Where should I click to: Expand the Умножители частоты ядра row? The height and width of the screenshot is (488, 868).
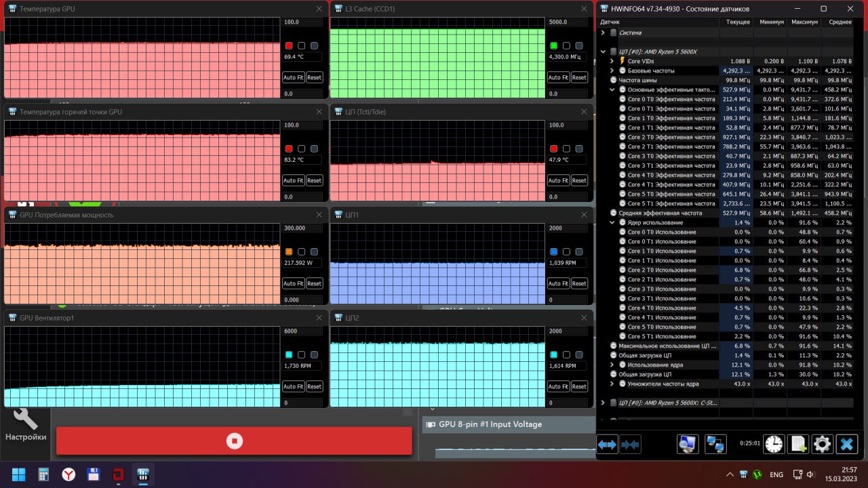point(612,384)
